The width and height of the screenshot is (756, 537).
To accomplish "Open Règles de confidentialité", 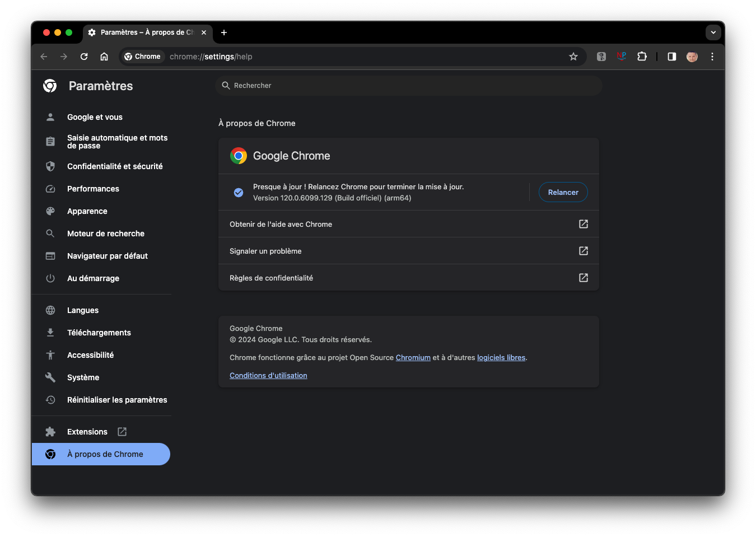I will click(409, 278).
